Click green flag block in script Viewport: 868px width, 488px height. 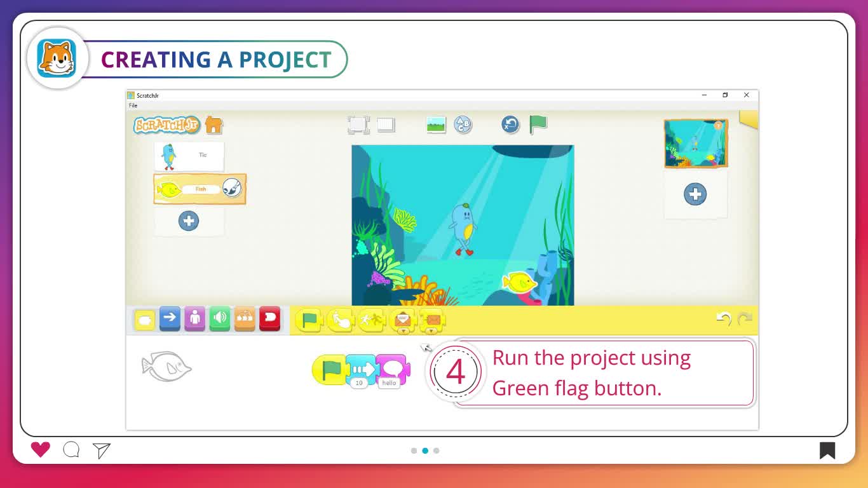(x=330, y=370)
